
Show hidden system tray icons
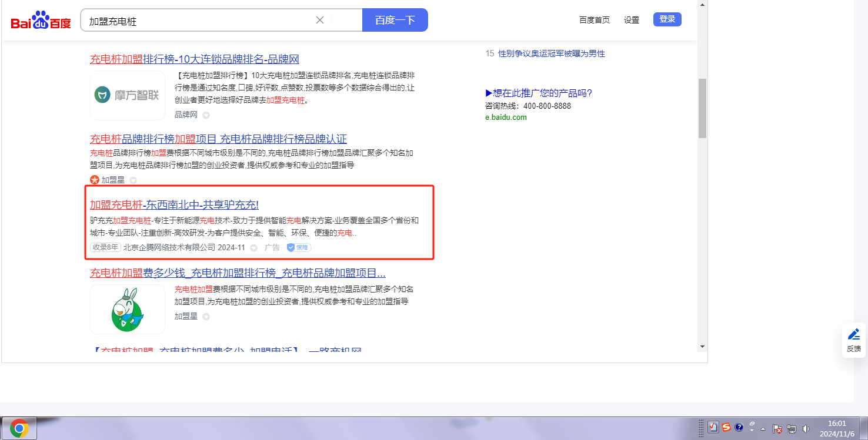coord(763,429)
